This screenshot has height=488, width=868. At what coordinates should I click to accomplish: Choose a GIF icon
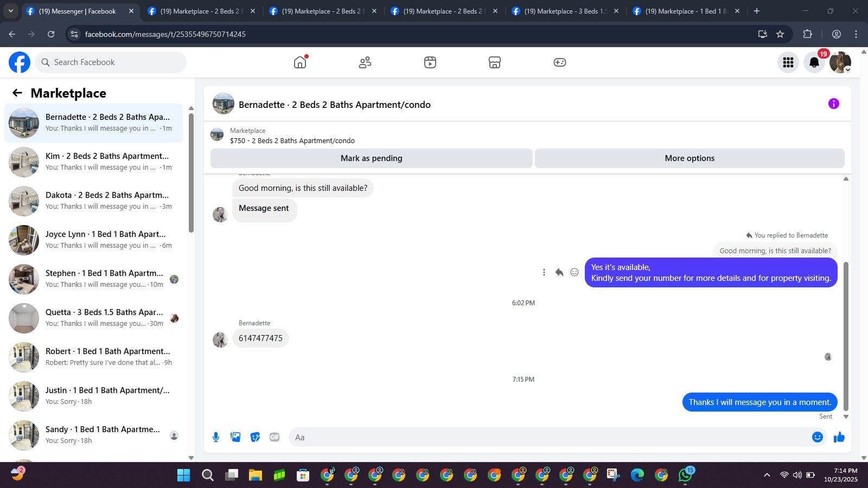[x=275, y=437]
